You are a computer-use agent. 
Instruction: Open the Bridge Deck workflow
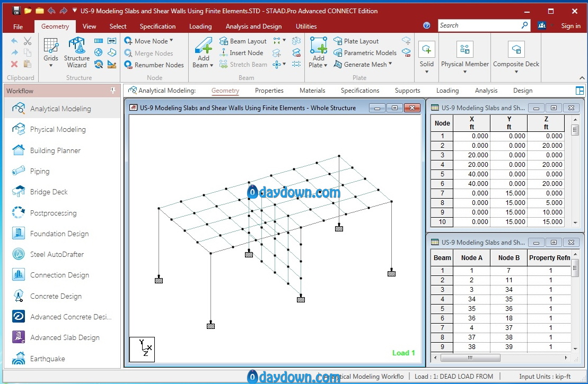pyautogui.click(x=62, y=192)
